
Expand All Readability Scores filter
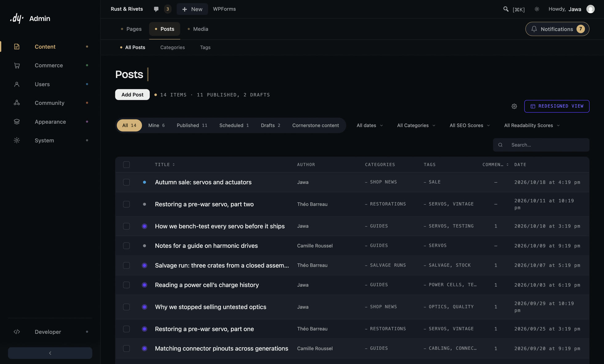tap(532, 125)
